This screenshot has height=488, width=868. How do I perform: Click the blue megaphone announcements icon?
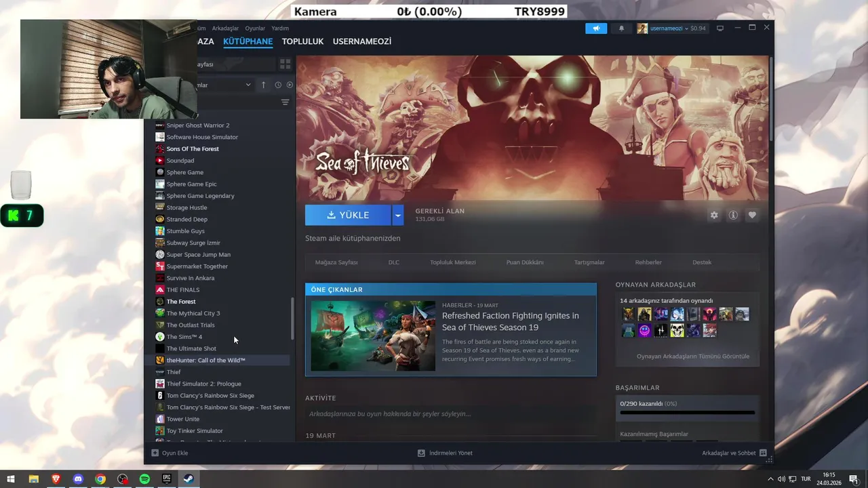point(596,28)
